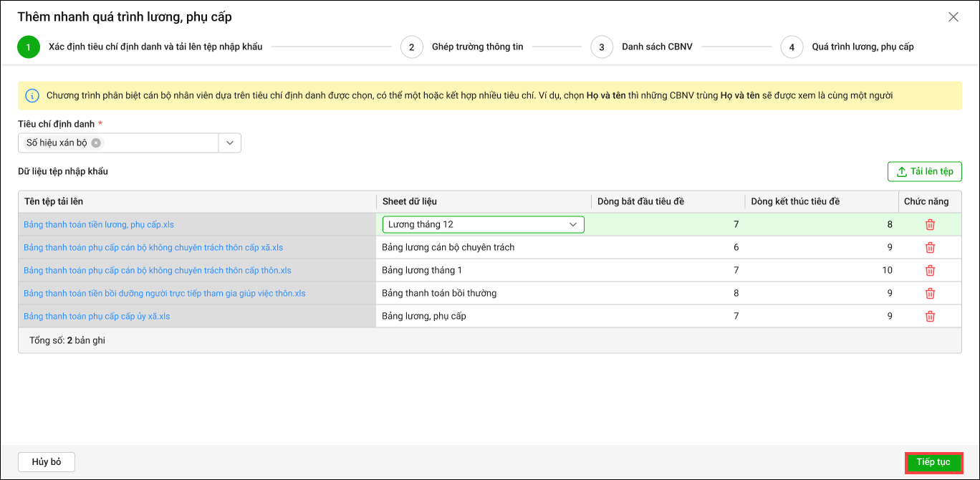The height and width of the screenshot is (480, 980).
Task: Open the Lương tháng 12 sheet dropdown
Action: (572, 224)
